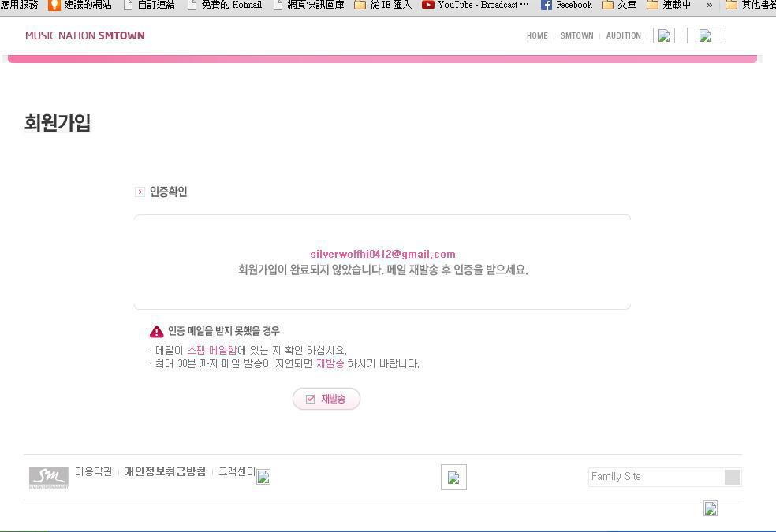Click the arrow icon beside 인증확인
Screen dimensions: 776x532
coord(140,192)
